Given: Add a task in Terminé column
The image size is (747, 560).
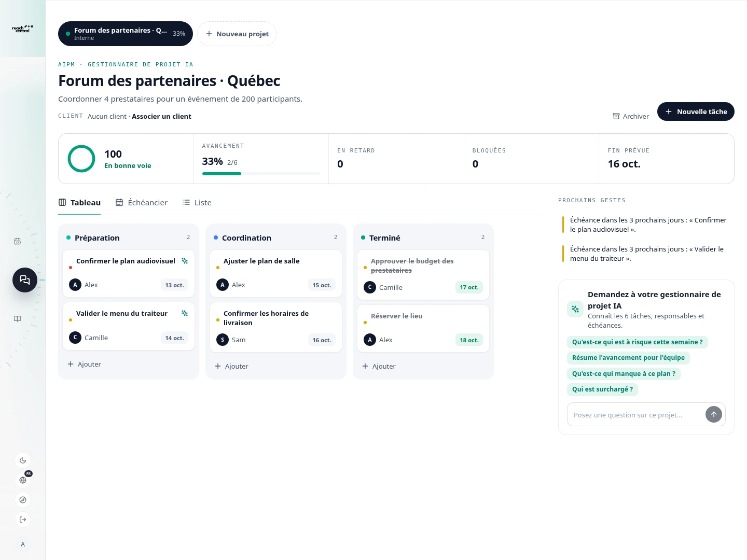Looking at the screenshot, I should pyautogui.click(x=379, y=366).
